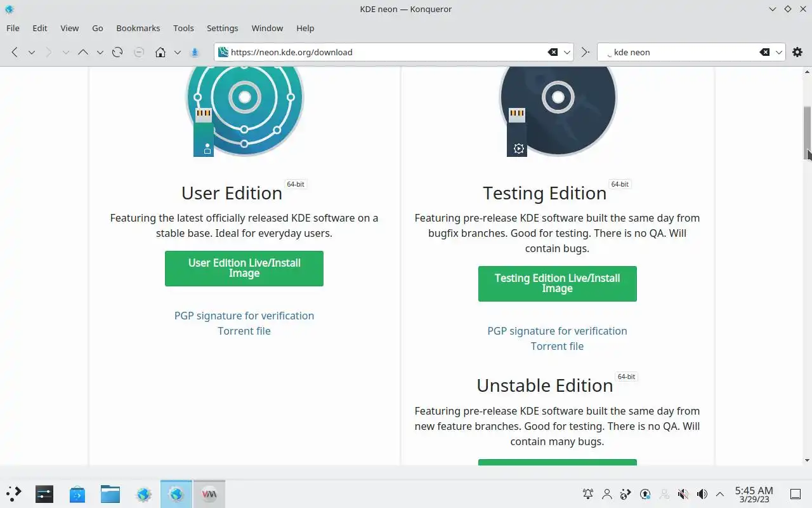This screenshot has height=508, width=812.
Task: Open User Edition PGP signature link
Action: 244,316
